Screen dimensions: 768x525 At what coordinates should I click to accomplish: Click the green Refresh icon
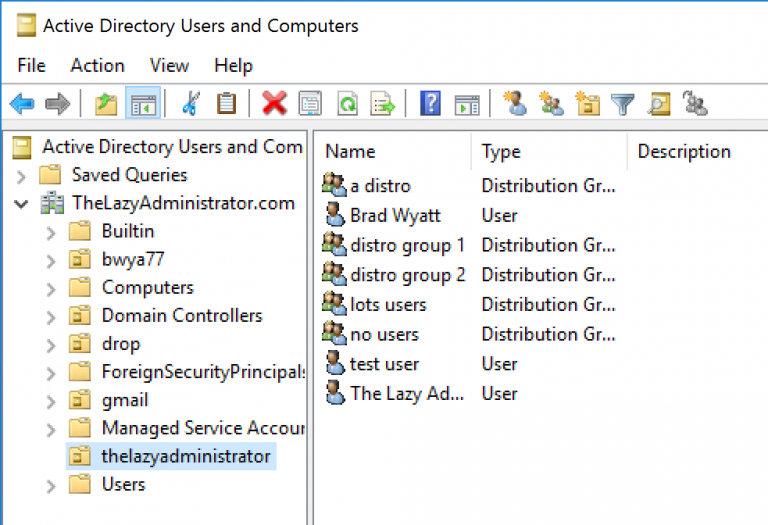(347, 104)
